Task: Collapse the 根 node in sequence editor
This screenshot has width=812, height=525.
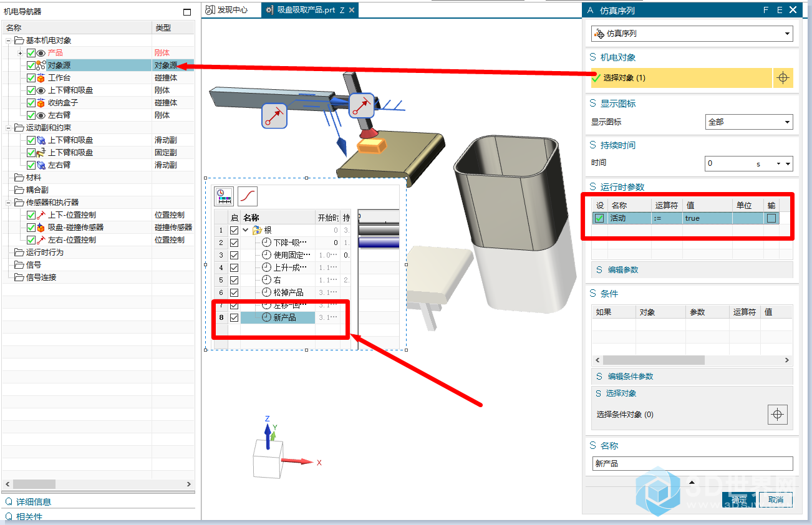Action: point(246,230)
